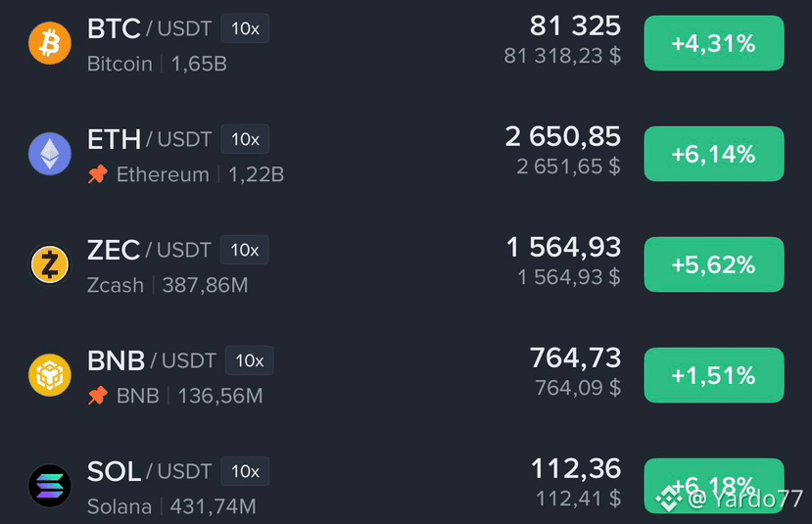Open the 10x leverage badge for SOL

coord(245,472)
